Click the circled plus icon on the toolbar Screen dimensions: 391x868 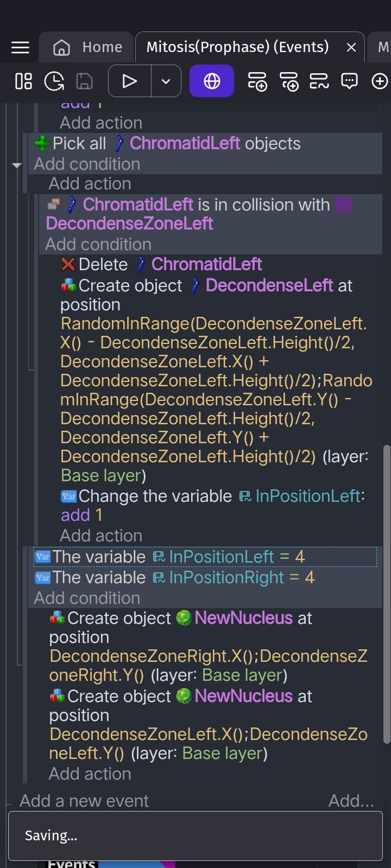[379, 80]
